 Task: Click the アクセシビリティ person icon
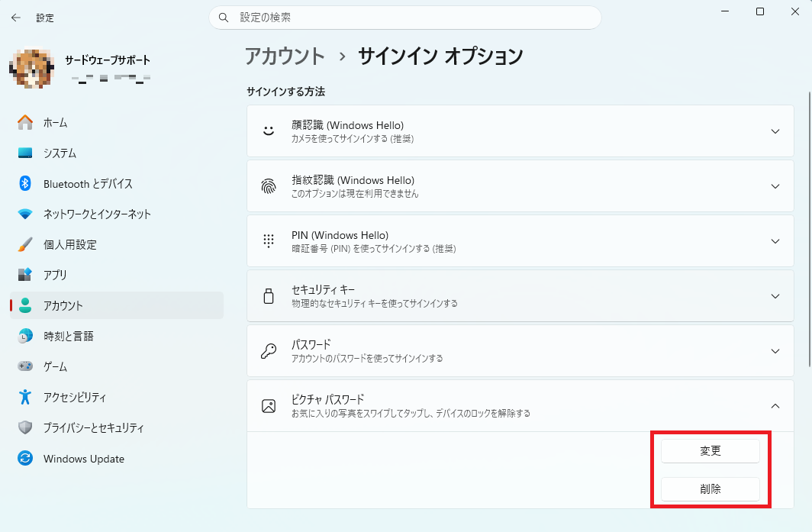coord(25,397)
